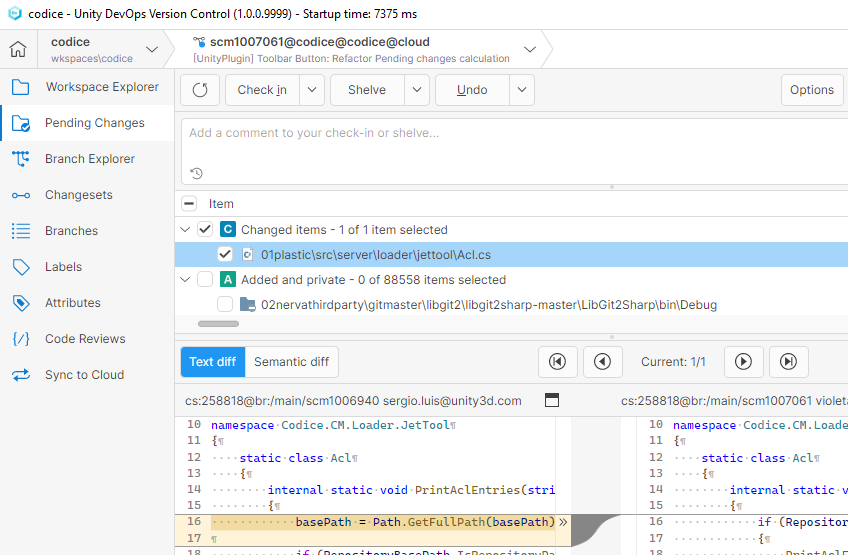This screenshot has height=555, width=848.
Task: Open the Changesets view
Action: click(87, 195)
